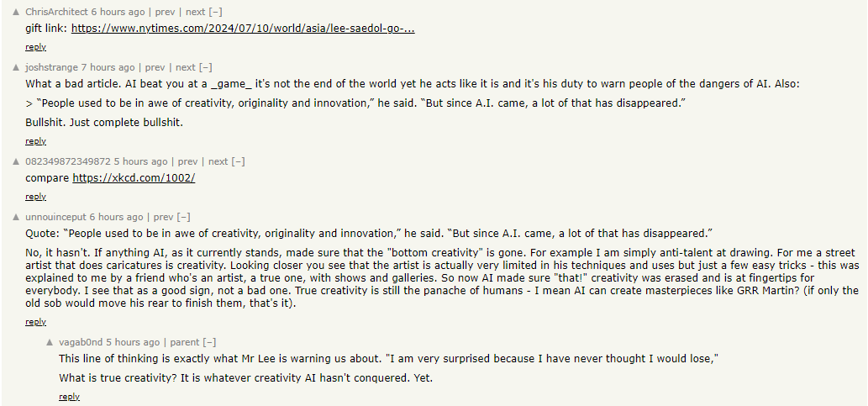Reply to unnouinceput's comment
Viewport: 868px width, 406px height.
36,322
